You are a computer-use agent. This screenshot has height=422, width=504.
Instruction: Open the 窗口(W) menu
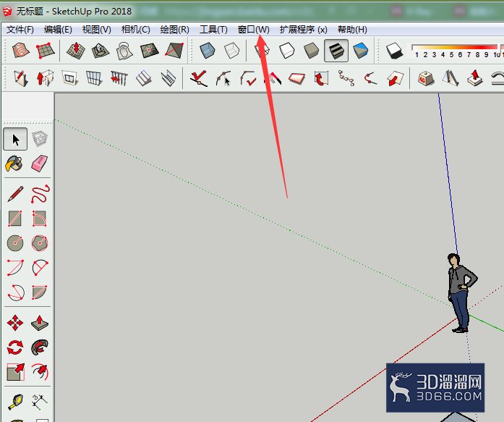[253, 30]
